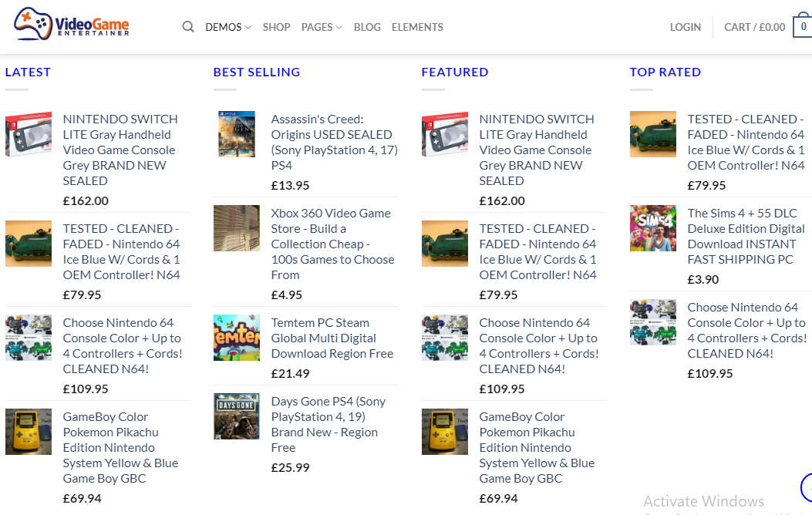The image size is (812, 515).
Task: Open Xbox 360 Video Game Store product title
Action: pos(333,244)
